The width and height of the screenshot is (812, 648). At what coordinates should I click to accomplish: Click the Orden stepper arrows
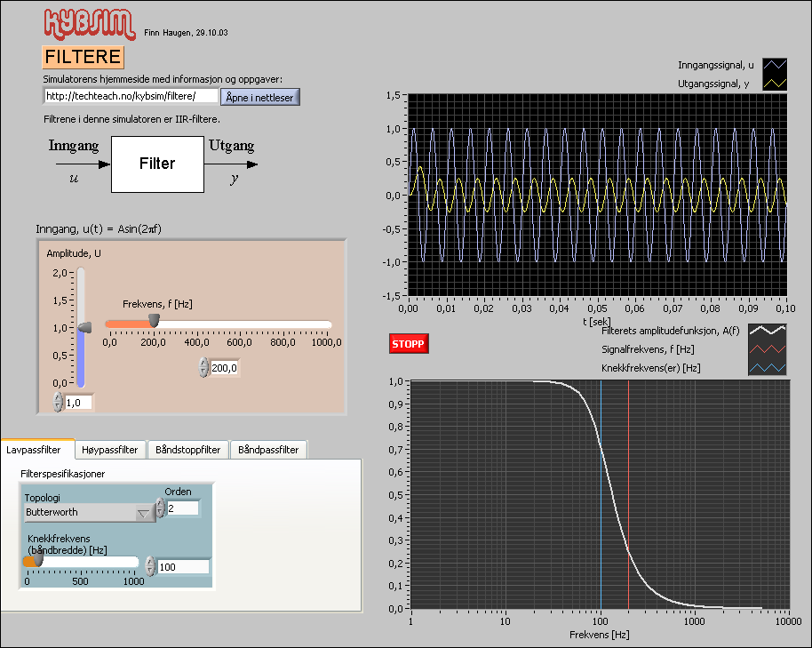[x=160, y=508]
